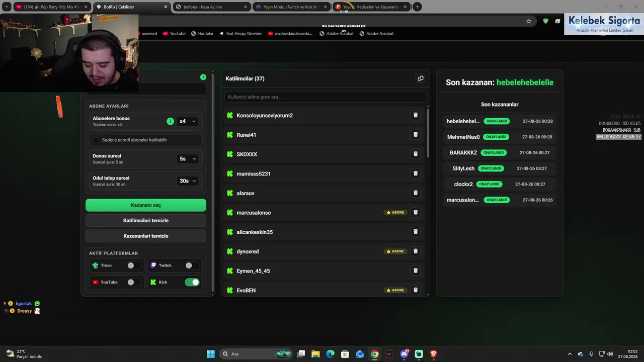Open File Explorer from the taskbar
This screenshot has height=362, width=644.
coord(315,354)
